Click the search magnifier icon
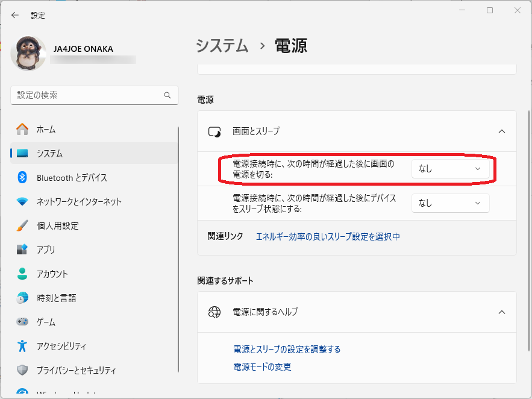The image size is (532, 399). pos(167,95)
